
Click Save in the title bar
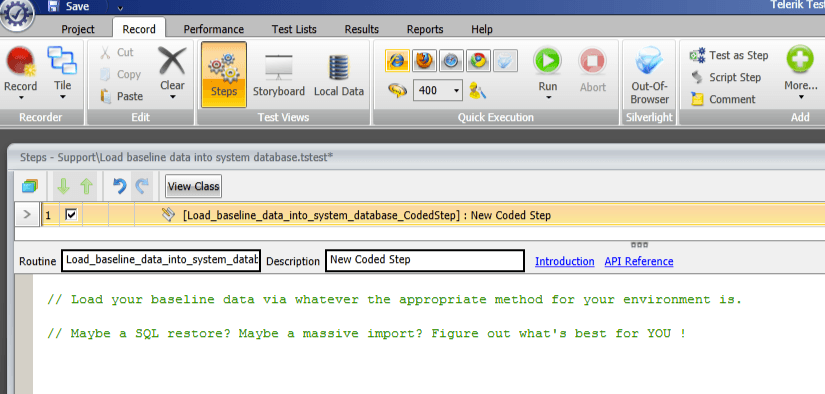pyautogui.click(x=68, y=7)
